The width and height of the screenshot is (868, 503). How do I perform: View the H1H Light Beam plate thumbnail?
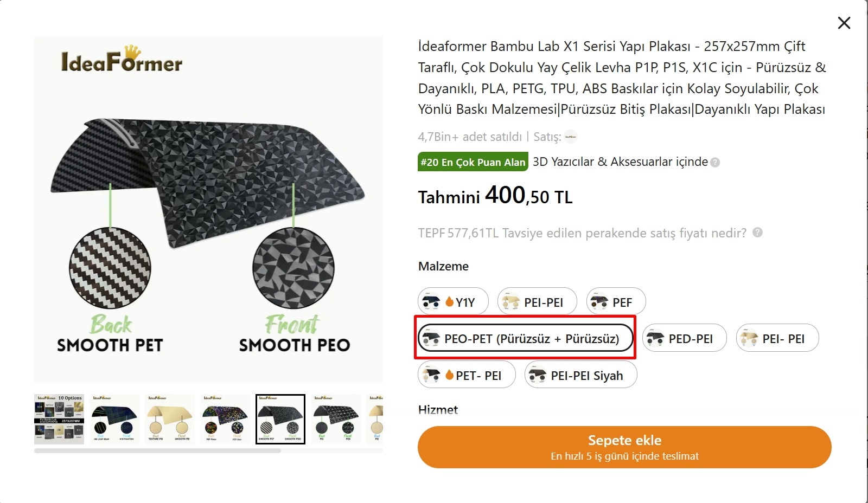click(114, 419)
